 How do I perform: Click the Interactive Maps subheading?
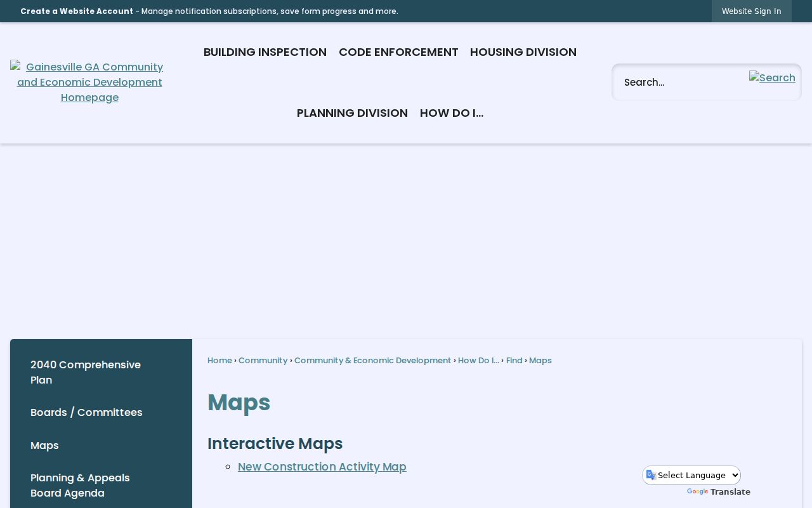point(275,443)
